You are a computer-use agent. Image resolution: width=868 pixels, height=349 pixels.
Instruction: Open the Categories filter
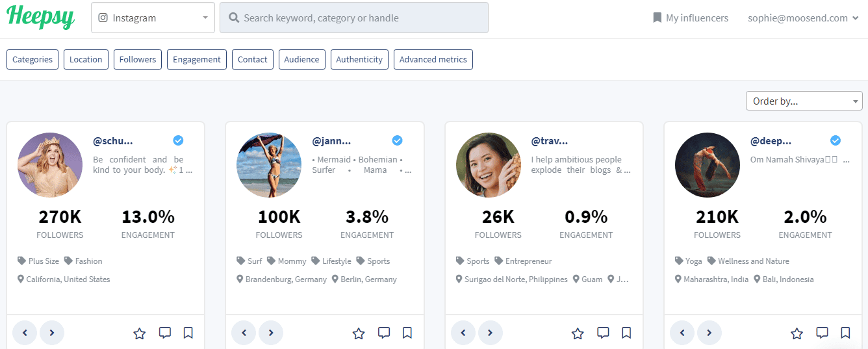[x=32, y=59]
